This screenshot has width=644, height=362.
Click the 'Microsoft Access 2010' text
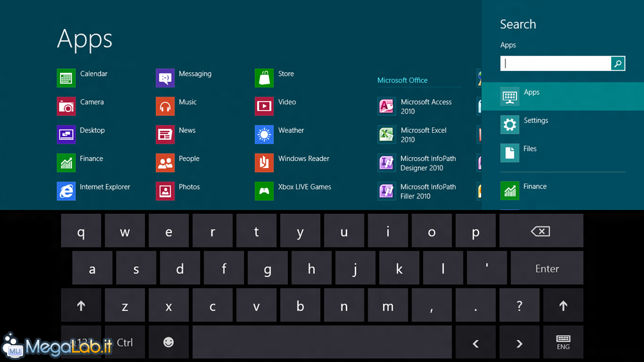coord(426,106)
